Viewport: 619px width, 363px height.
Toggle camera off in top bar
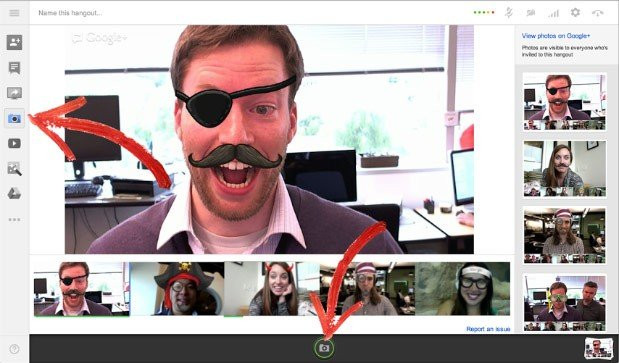531,13
